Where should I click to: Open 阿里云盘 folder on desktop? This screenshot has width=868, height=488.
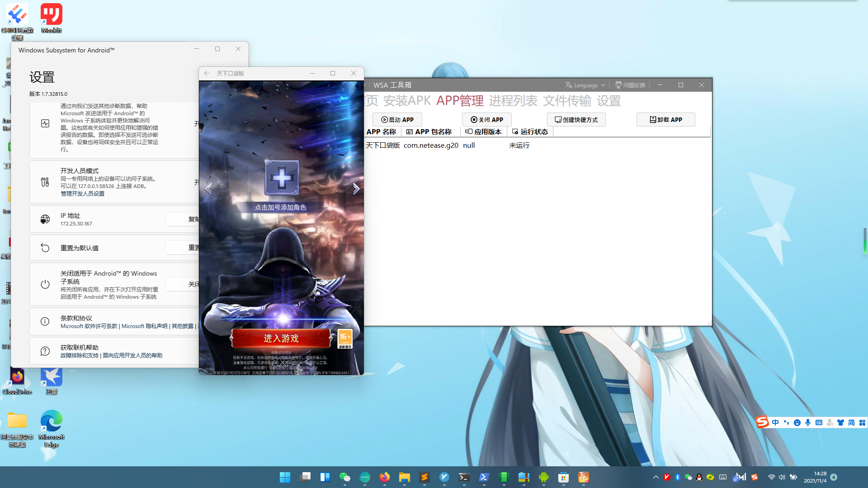pos(17,429)
